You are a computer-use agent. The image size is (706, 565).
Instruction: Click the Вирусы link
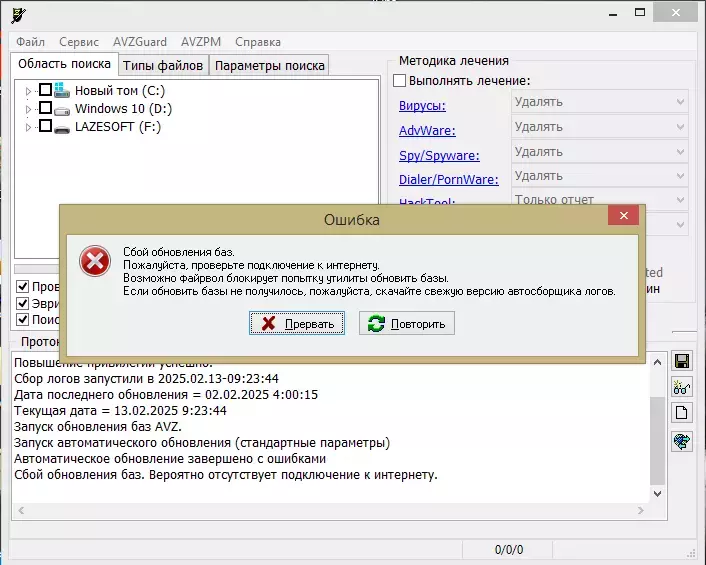[x=422, y=106]
